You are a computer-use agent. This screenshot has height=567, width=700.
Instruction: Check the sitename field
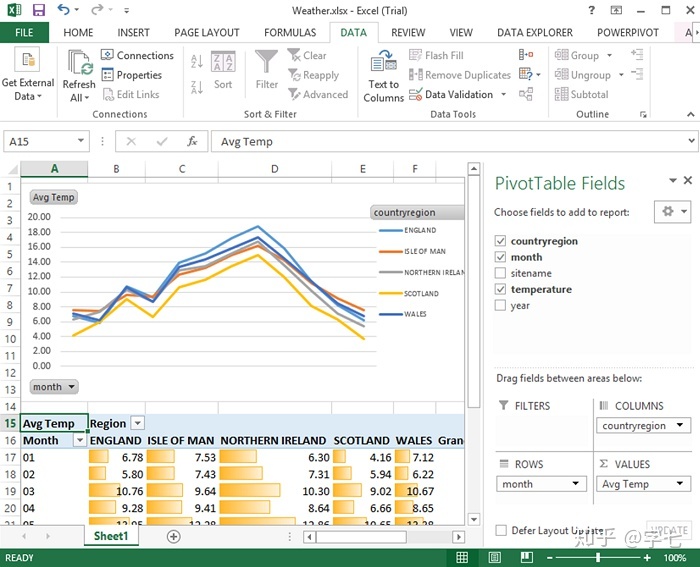point(500,273)
